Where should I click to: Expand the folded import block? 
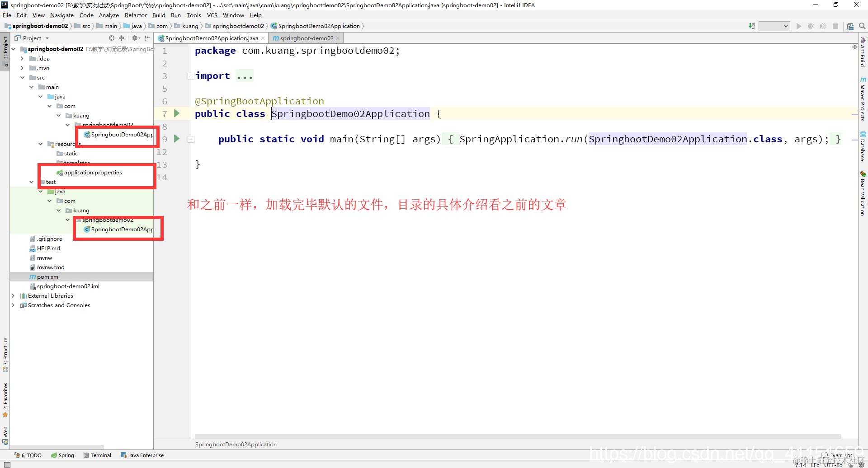click(191, 76)
